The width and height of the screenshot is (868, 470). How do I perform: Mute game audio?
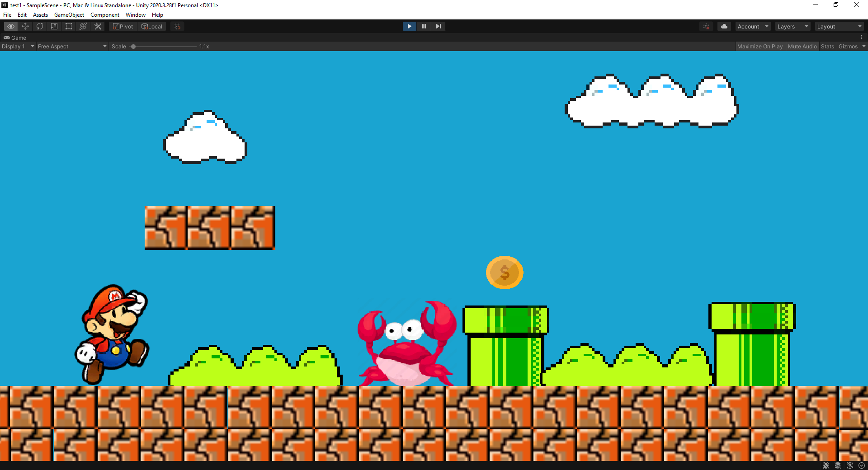click(x=802, y=46)
